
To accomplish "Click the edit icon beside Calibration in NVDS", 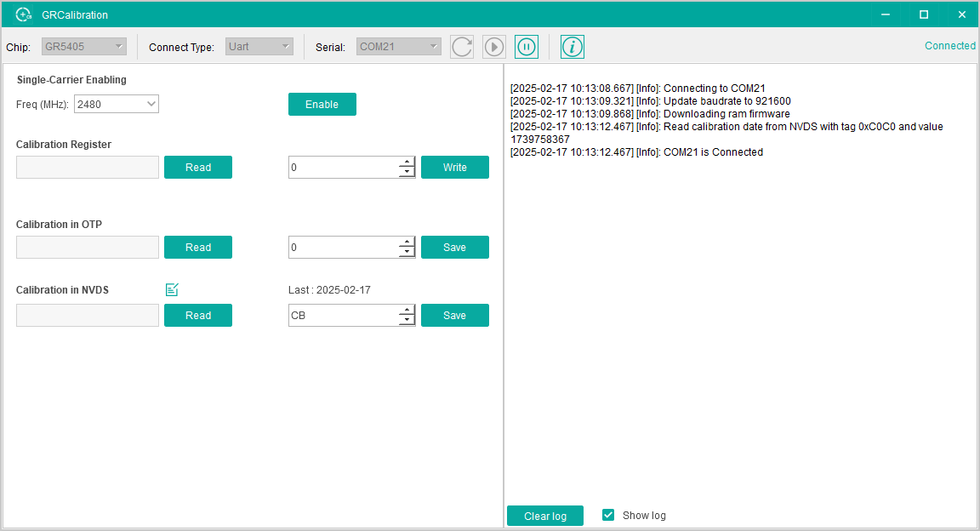I will tap(172, 290).
